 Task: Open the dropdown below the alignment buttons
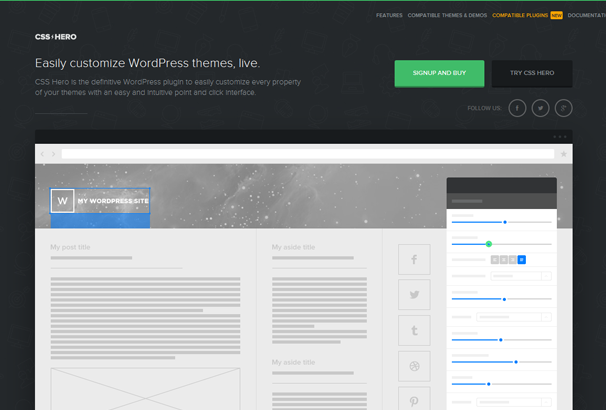[521, 276]
